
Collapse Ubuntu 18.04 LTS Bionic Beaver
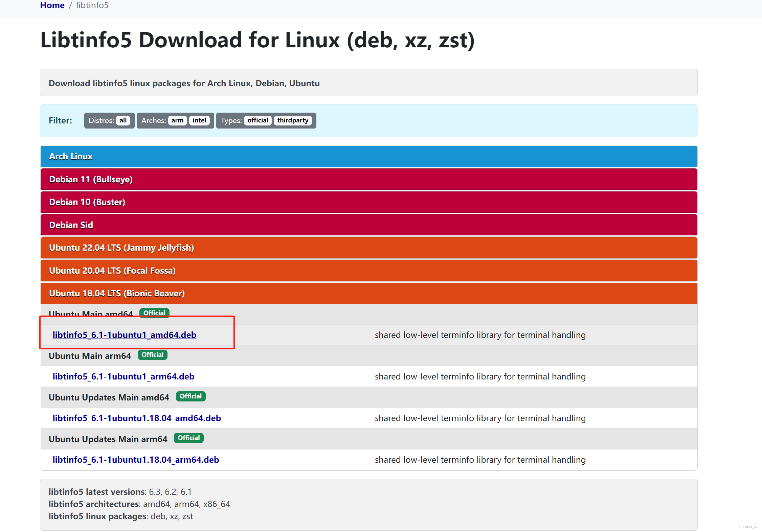(117, 293)
